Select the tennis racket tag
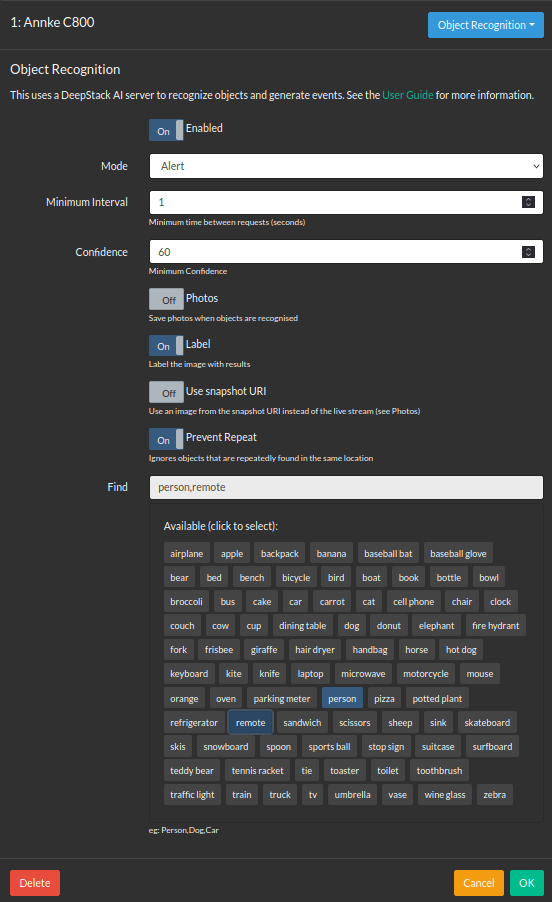 [x=258, y=771]
